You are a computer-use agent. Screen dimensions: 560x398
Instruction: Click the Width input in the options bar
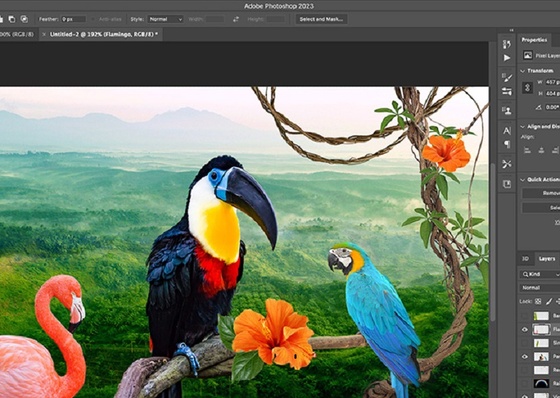pos(215,19)
